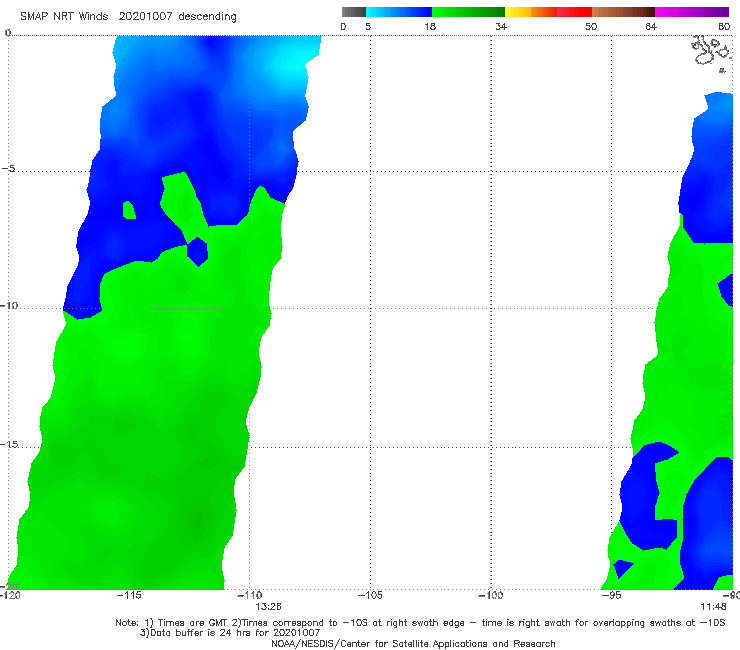Click the longitude label '-100'
Viewport: 740px width, 650px height.
tap(491, 595)
